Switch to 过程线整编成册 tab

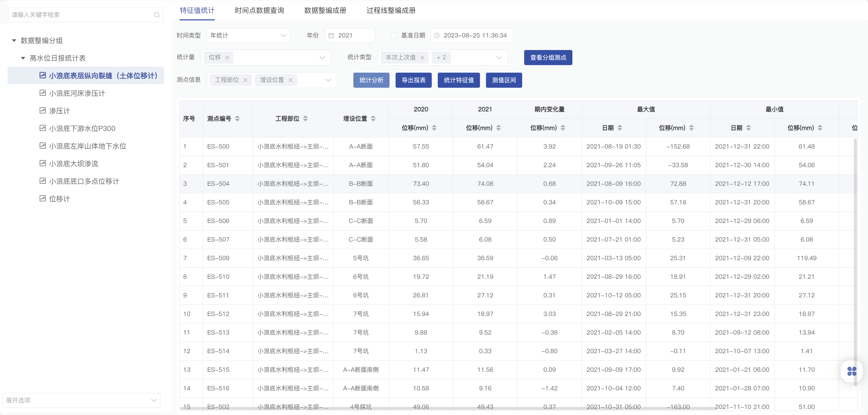coord(391,11)
